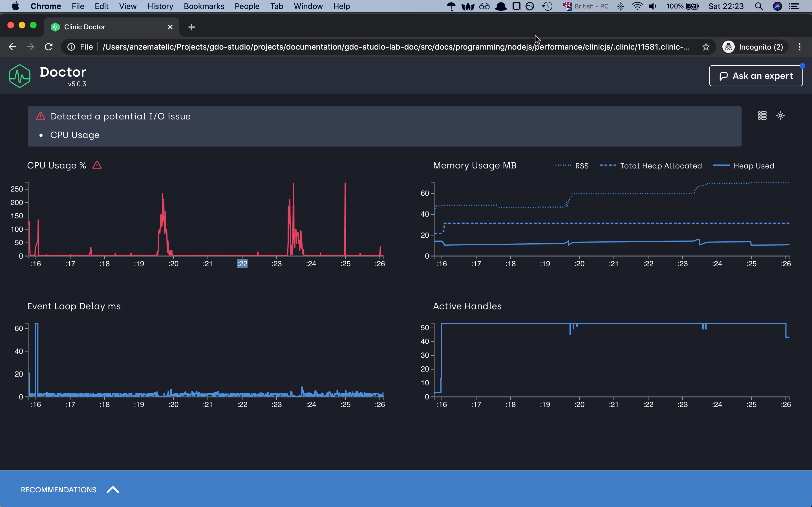The height and width of the screenshot is (507, 812).
Task: Open Chrome's three-dot menu
Action: [x=800, y=47]
